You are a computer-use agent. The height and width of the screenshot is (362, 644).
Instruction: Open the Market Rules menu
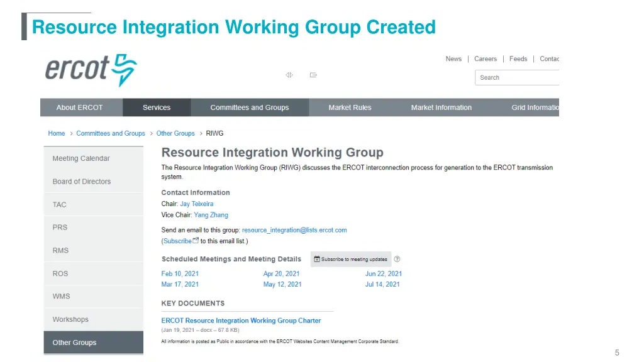coord(350,107)
